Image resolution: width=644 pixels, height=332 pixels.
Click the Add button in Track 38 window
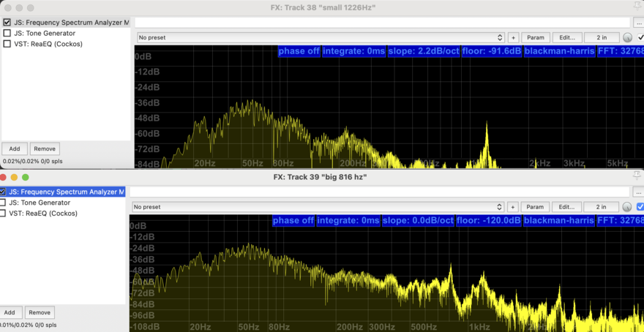(x=14, y=148)
